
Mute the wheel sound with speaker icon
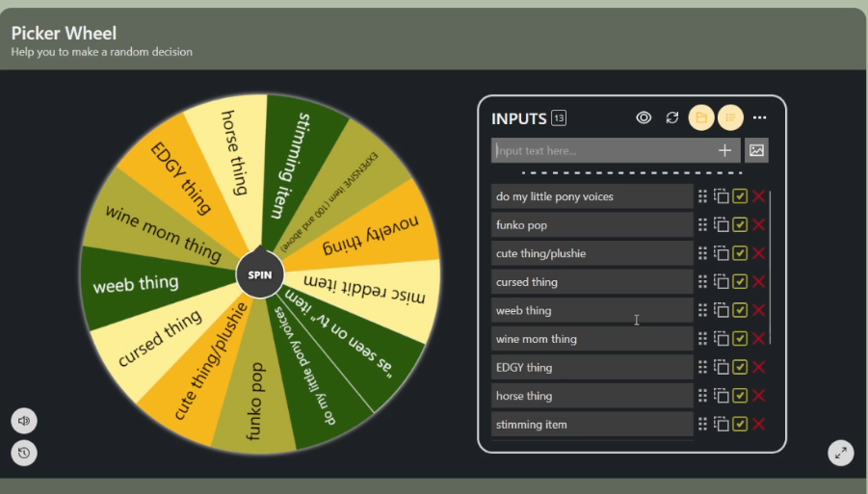(x=24, y=421)
